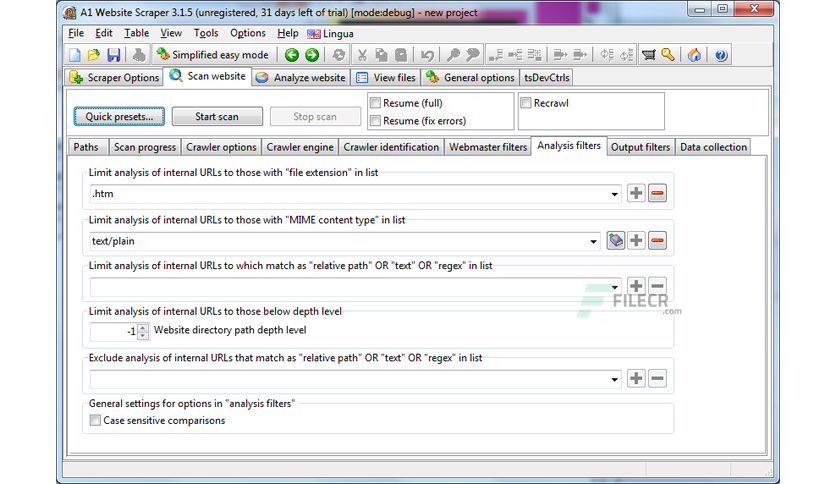
Task: Open the Lingua language menu
Action: [331, 34]
